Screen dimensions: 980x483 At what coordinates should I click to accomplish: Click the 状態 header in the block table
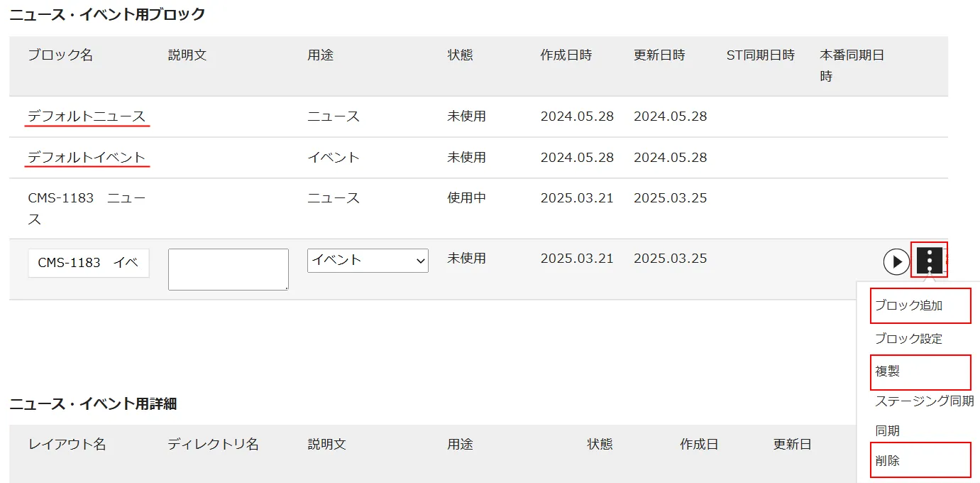pos(460,55)
